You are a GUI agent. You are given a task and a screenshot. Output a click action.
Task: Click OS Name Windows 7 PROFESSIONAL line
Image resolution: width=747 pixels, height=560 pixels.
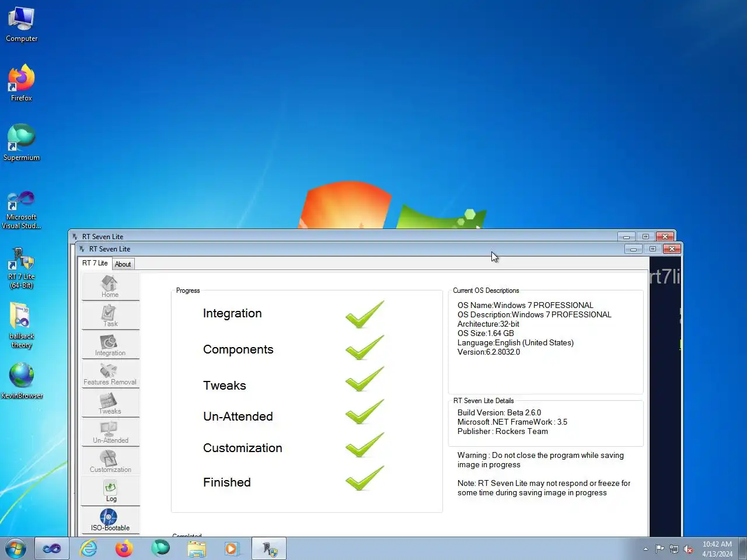(525, 305)
